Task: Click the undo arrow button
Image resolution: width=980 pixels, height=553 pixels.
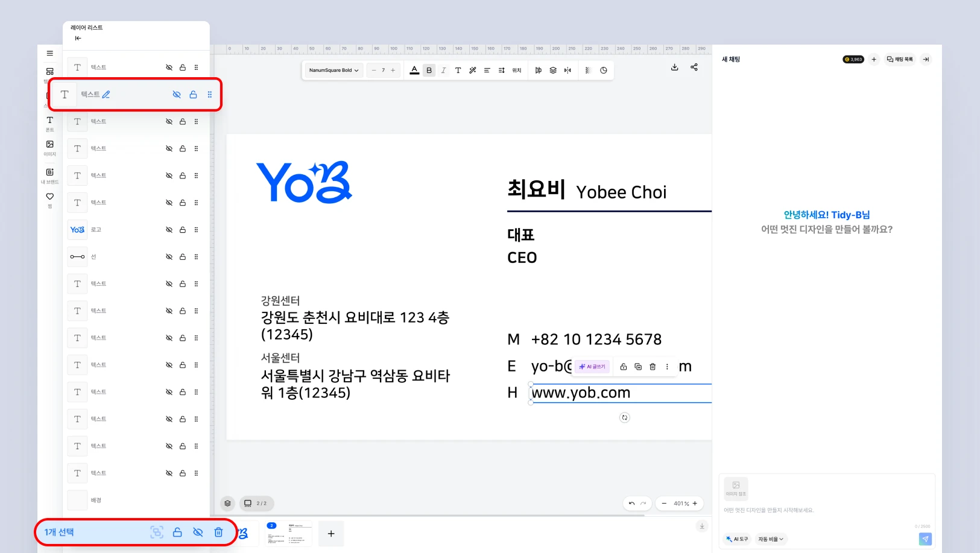Action: pyautogui.click(x=631, y=504)
